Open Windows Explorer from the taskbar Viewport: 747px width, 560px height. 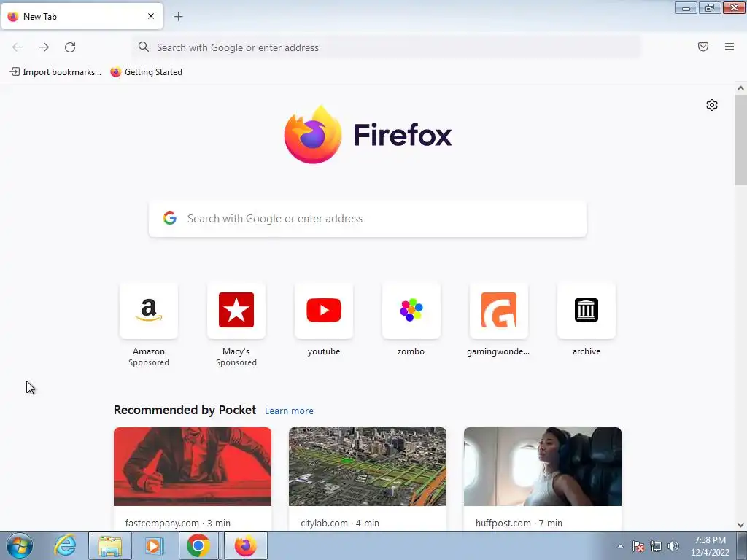click(x=109, y=545)
